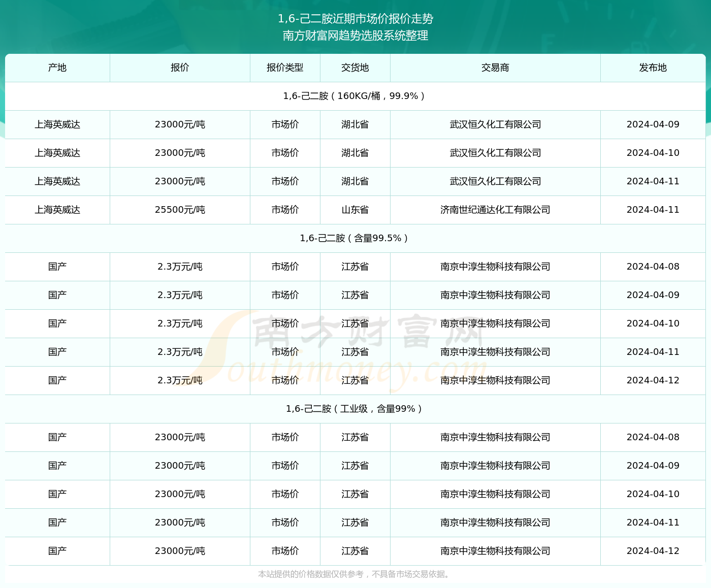This screenshot has width=711, height=588.
Task: Click section header 1,6-己二胺（含量99.5%）
Action: (355, 238)
